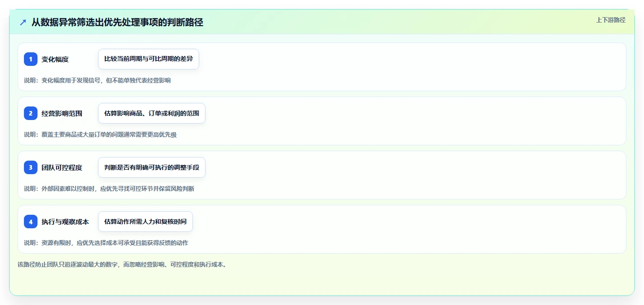Image resolution: width=644 pixels, height=305 pixels.
Task: Click the 估算动作所需人力和复核时间 chip
Action: pos(145,222)
